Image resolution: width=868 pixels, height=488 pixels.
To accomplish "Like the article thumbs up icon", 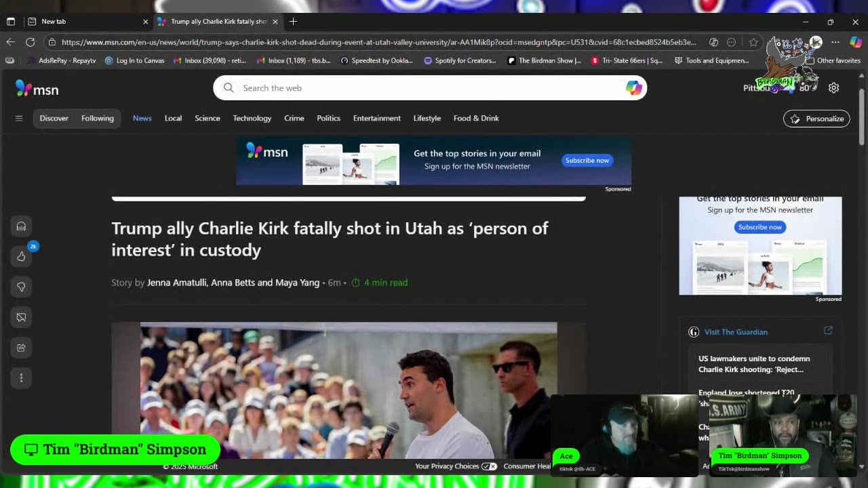I will [21, 256].
